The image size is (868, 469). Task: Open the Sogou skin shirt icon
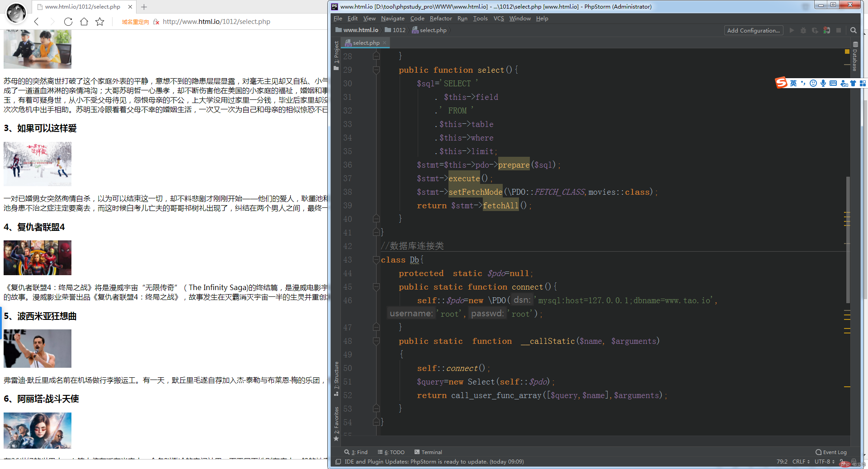[853, 83]
